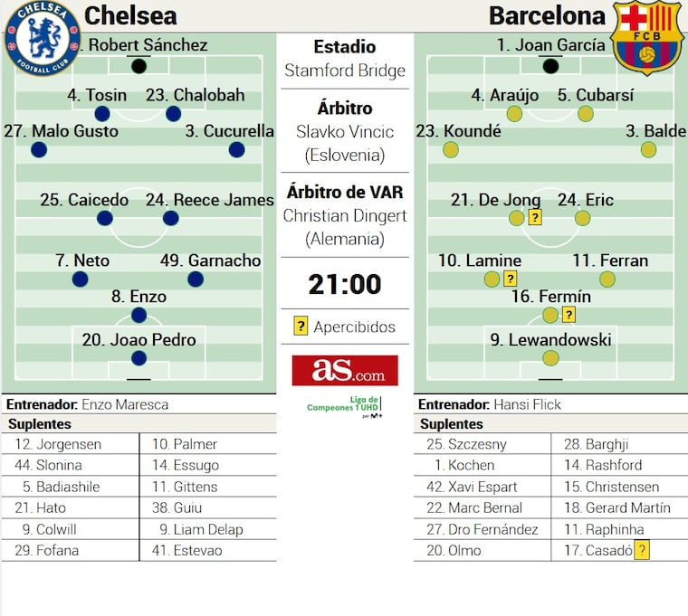Click the Chelsea club crest
Screen dimensions: 688x616
point(42,38)
